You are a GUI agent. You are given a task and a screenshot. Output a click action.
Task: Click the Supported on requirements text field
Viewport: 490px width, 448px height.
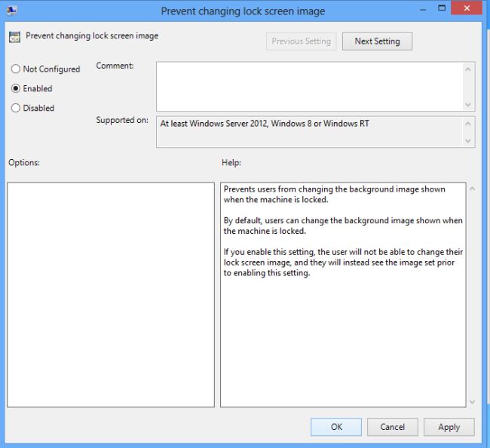click(x=309, y=131)
